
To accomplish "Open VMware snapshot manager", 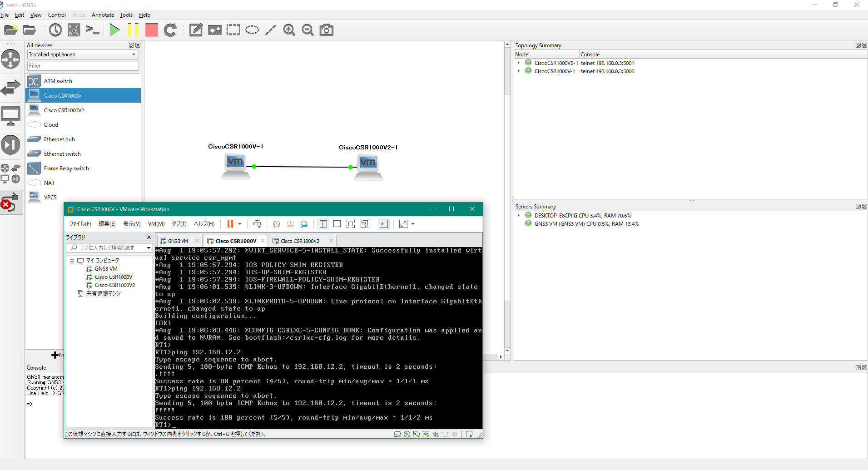I will [304, 224].
